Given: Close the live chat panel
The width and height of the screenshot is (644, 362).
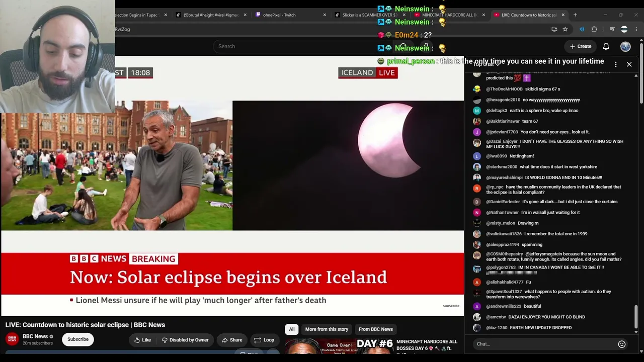Looking at the screenshot, I should [x=629, y=64].
